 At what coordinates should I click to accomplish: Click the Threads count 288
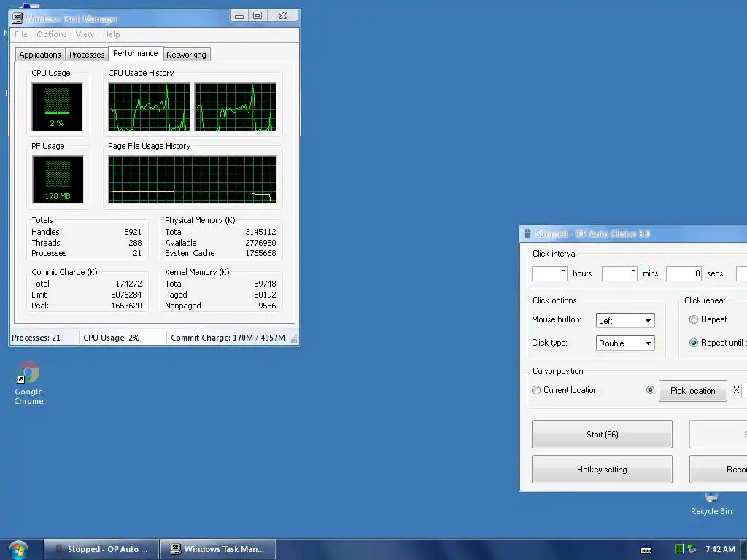[x=135, y=243]
